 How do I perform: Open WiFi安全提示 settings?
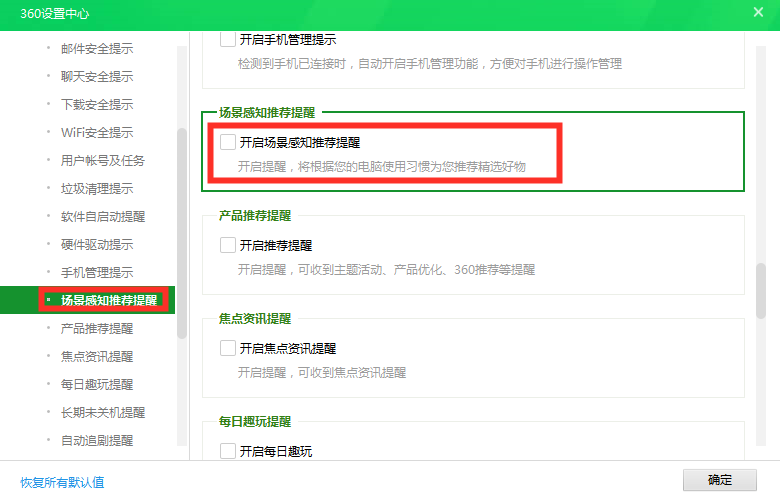coord(97,132)
